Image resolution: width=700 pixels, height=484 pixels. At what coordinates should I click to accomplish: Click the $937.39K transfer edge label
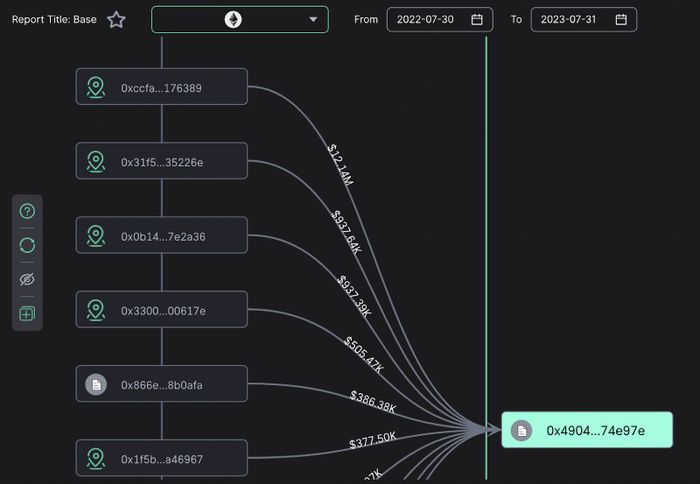pos(354,296)
